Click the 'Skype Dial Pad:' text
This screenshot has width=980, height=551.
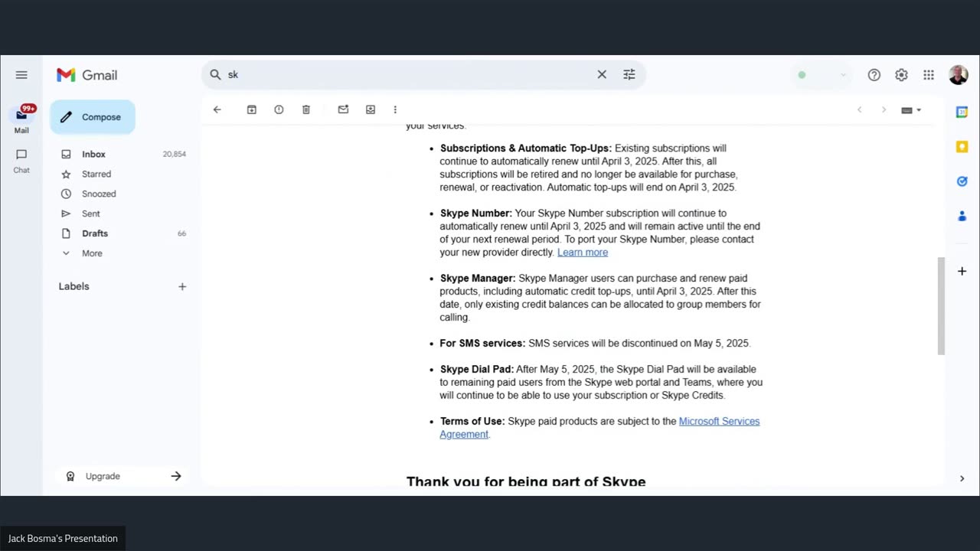point(477,370)
